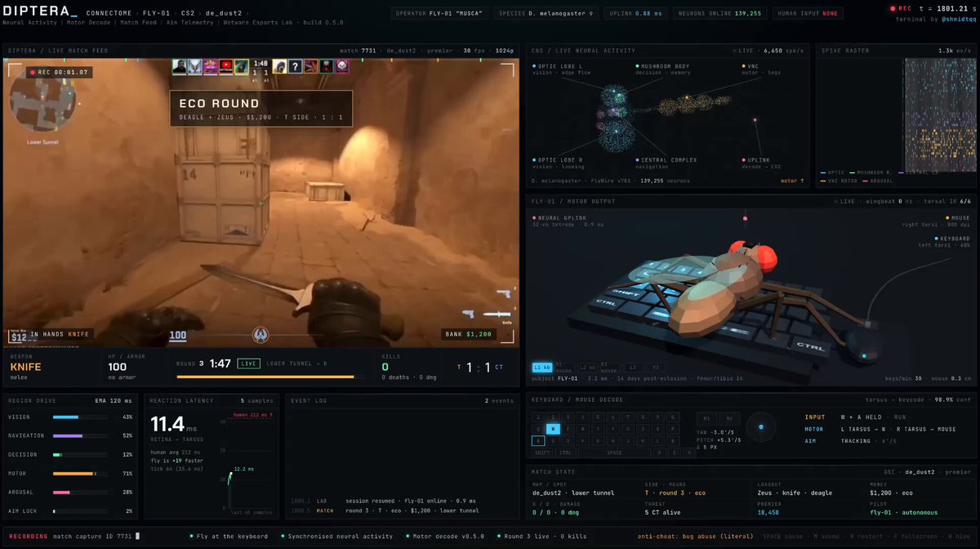Click the YouTube logo player avatar
This screenshot has width=980, height=549.
point(226,67)
